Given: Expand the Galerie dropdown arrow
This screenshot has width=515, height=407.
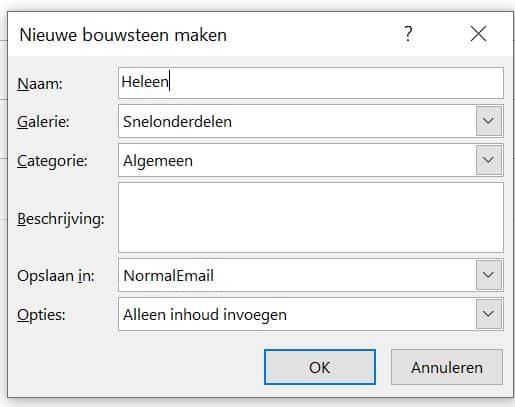Looking at the screenshot, I should click(489, 121).
